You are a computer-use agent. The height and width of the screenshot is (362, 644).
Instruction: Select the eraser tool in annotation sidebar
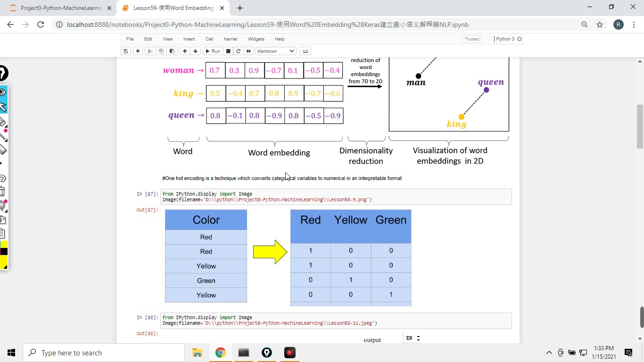pyautogui.click(x=4, y=148)
